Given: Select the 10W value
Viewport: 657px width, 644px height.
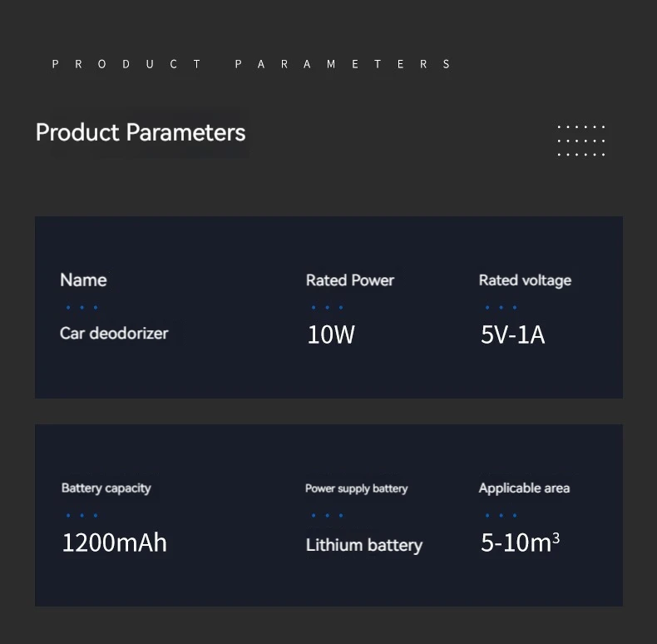Looking at the screenshot, I should (331, 334).
